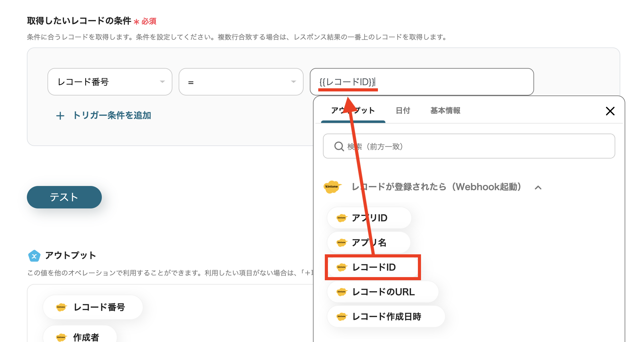Click the kintone icon beside レコードのURL
This screenshot has width=644, height=342.
[341, 292]
